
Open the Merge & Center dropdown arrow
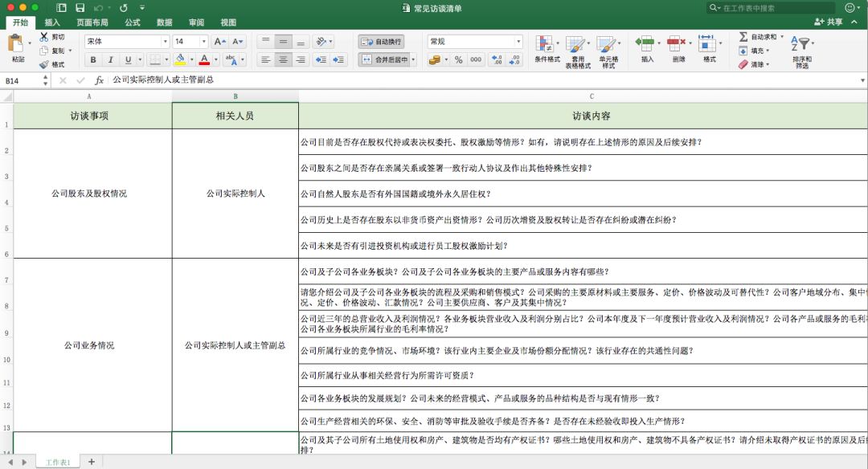414,59
